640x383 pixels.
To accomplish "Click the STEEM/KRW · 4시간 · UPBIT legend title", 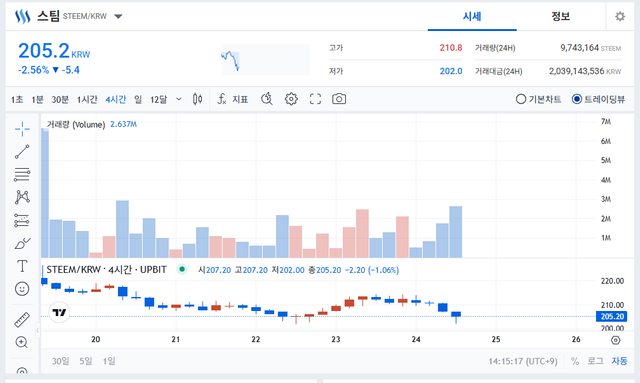I will tap(107, 269).
